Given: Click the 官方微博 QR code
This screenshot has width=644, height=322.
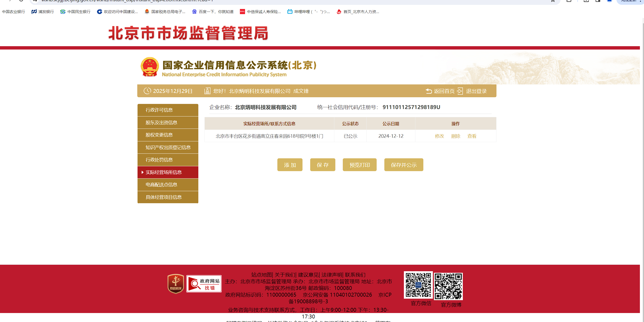Looking at the screenshot, I should [x=448, y=286].
